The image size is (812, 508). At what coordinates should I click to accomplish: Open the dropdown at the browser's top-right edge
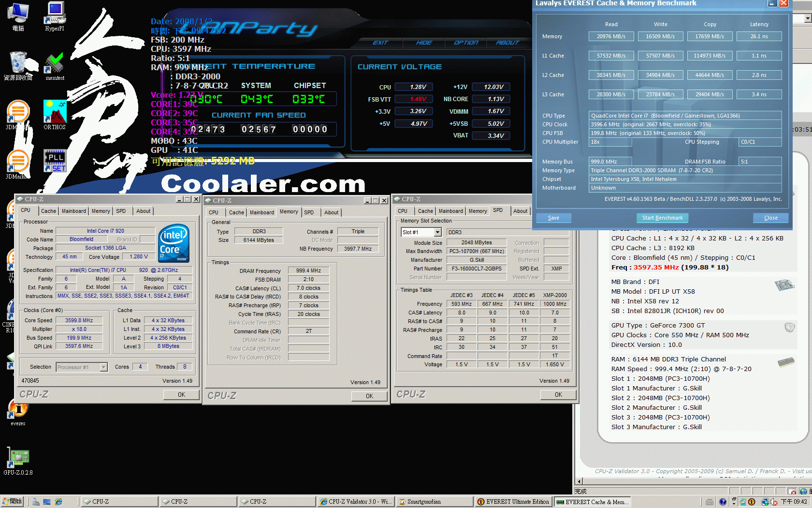tap(808, 18)
